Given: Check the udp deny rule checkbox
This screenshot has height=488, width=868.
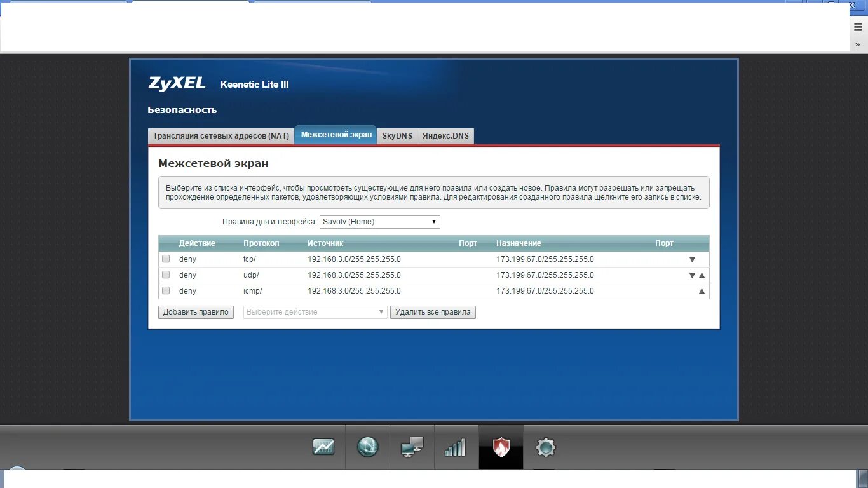Looking at the screenshot, I should tap(166, 274).
